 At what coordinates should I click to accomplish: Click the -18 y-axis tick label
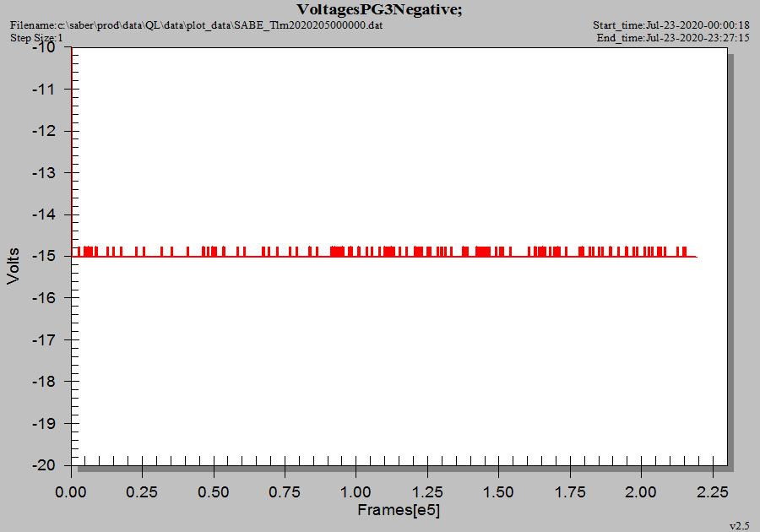tap(44, 382)
